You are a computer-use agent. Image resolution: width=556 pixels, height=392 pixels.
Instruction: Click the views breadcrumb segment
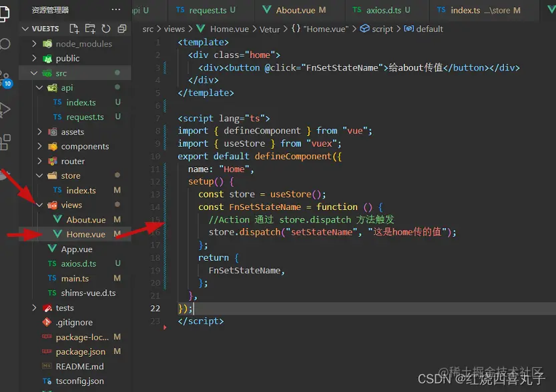[174, 29]
